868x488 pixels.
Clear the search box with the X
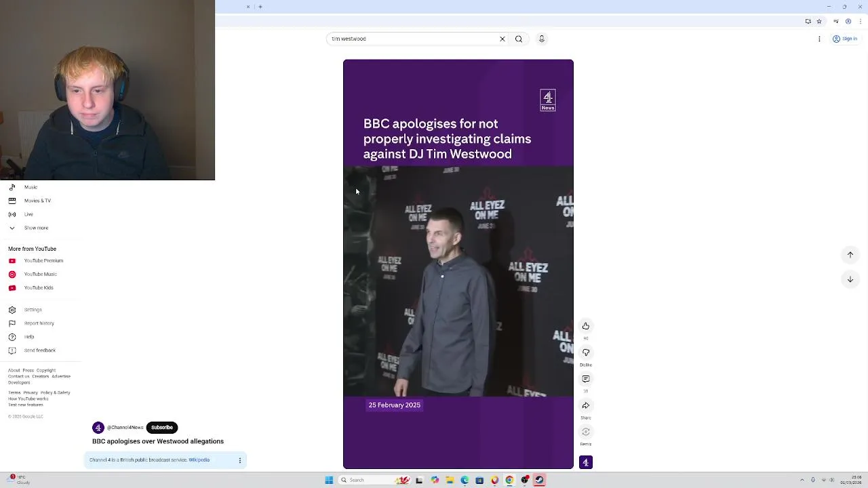[x=502, y=39]
